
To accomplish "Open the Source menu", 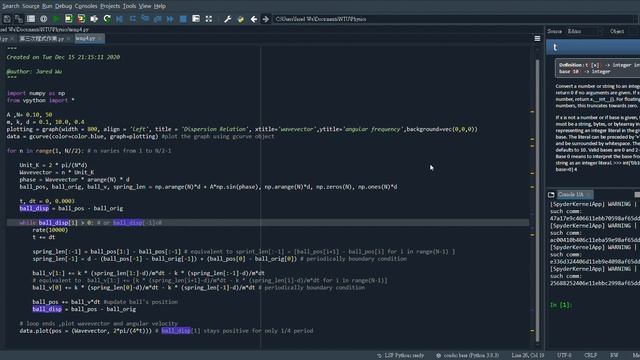I will point(31,6).
